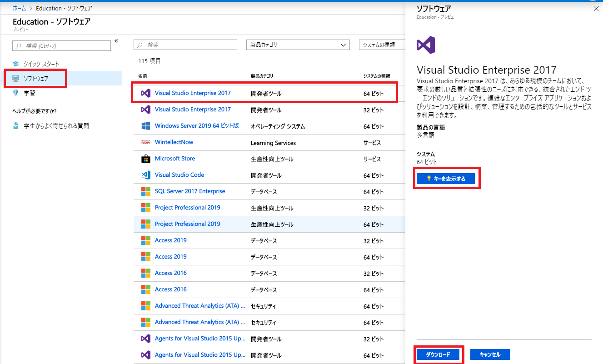Click the クイック スタート graduation cap icon

tap(16, 64)
